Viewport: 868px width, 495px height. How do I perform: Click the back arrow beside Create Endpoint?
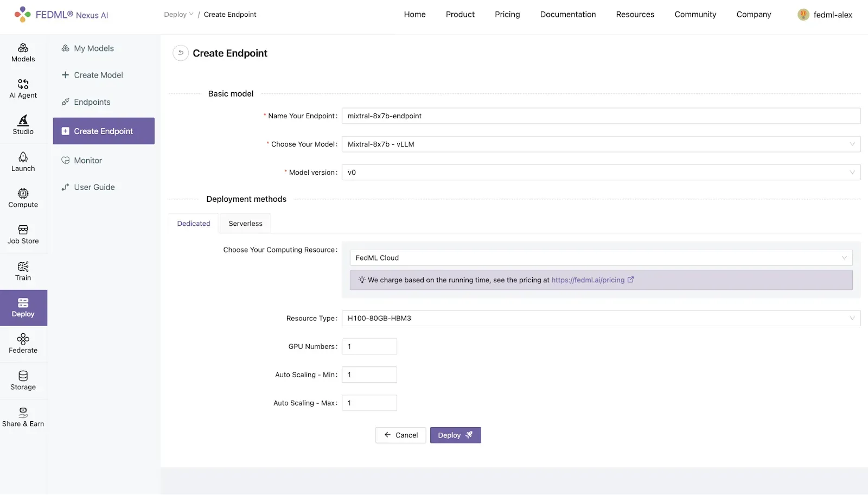click(x=181, y=53)
